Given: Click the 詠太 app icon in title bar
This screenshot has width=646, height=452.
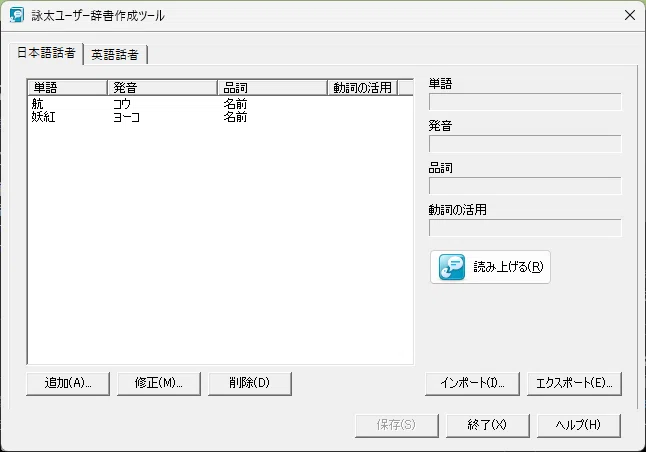Looking at the screenshot, I should pos(17,15).
